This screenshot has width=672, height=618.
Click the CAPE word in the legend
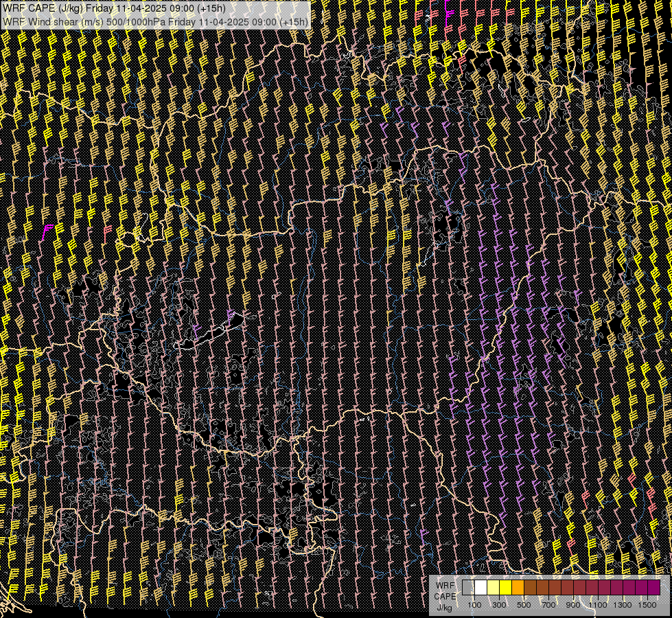pyautogui.click(x=445, y=597)
